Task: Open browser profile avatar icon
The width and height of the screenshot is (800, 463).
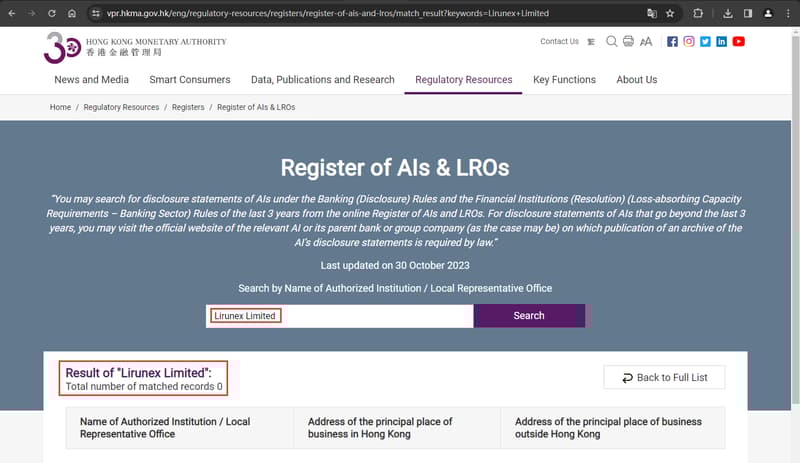Action: 768,13
